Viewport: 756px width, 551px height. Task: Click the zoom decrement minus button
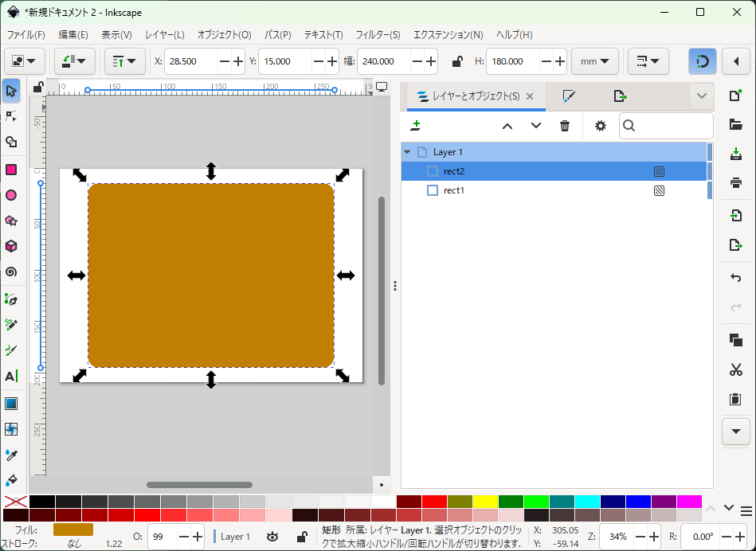click(640, 537)
